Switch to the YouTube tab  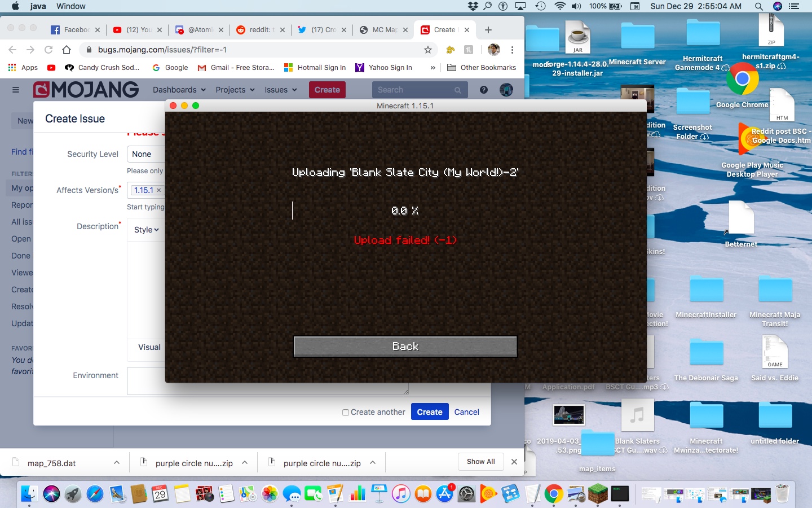(x=137, y=30)
